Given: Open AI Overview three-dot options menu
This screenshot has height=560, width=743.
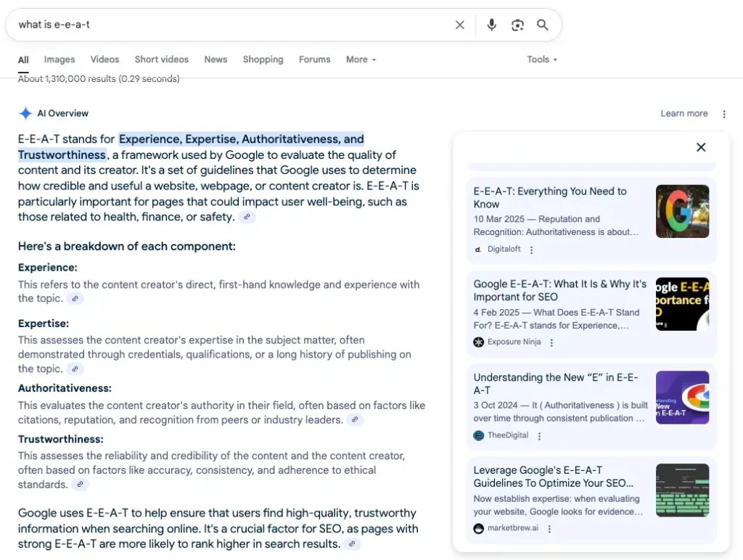Looking at the screenshot, I should (723, 114).
